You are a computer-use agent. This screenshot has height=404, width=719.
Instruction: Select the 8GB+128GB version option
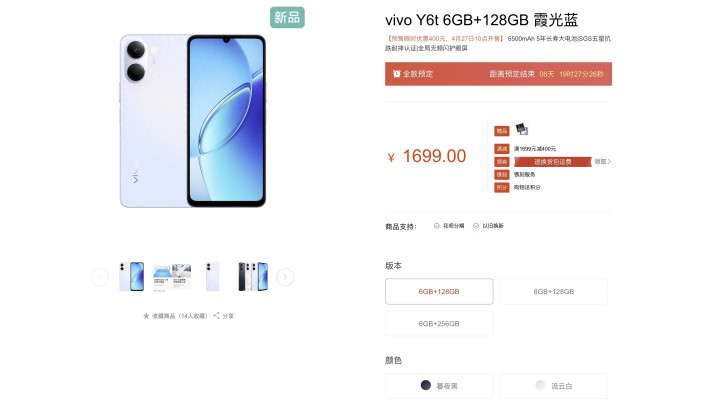click(x=553, y=291)
